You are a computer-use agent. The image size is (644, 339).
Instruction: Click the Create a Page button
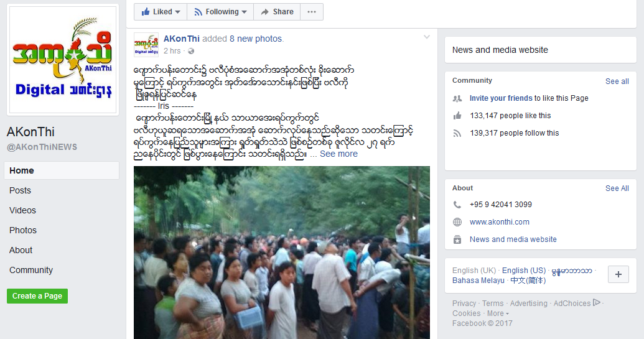click(x=37, y=296)
